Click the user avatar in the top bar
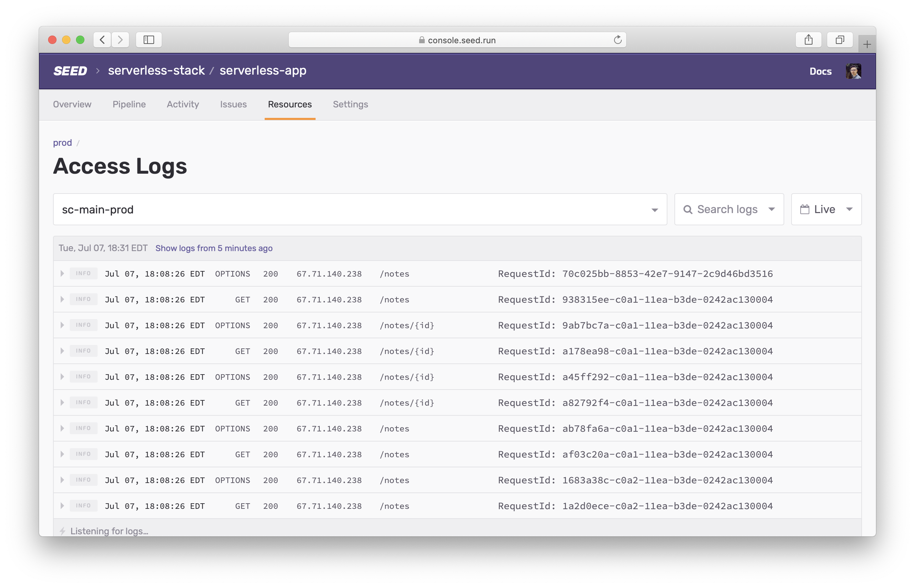The height and width of the screenshot is (588, 915). pyautogui.click(x=854, y=71)
